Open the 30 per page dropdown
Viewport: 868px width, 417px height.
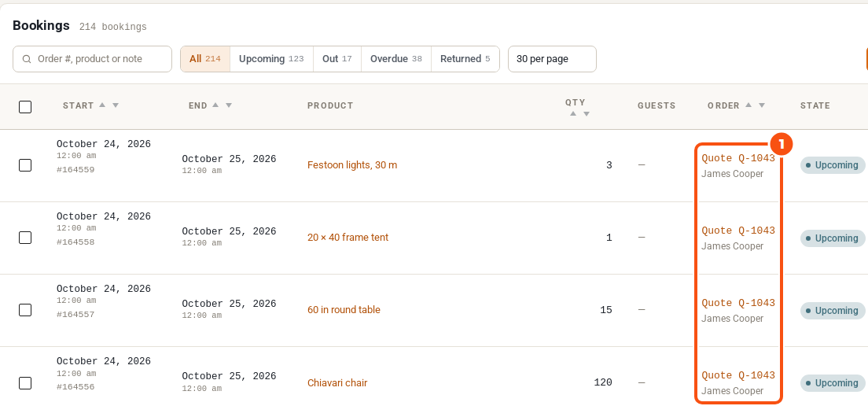pyautogui.click(x=552, y=59)
